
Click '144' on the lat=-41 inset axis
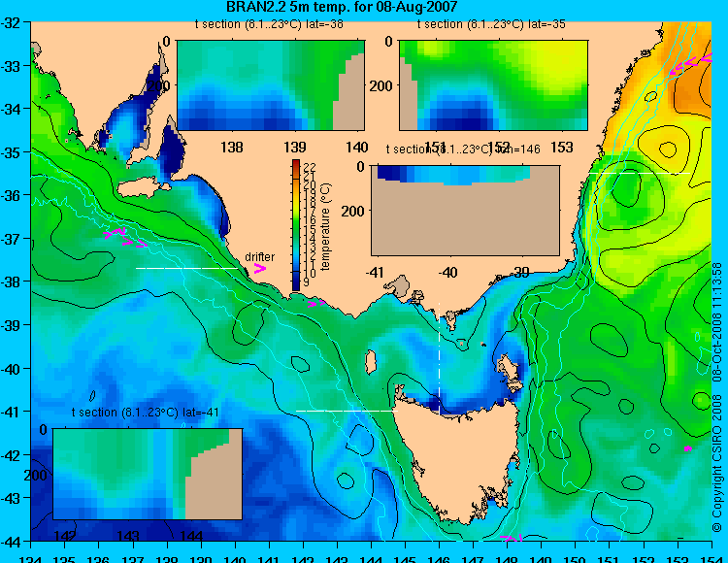[191, 536]
